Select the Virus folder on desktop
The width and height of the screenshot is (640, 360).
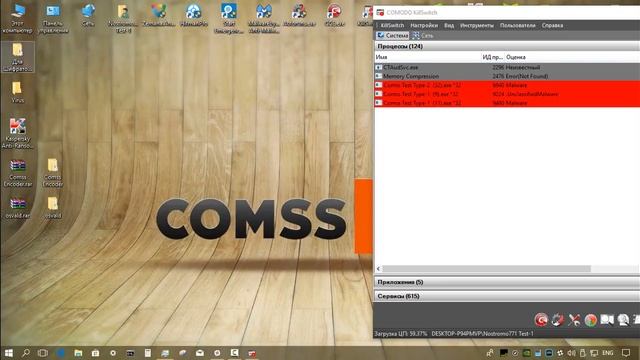click(18, 92)
